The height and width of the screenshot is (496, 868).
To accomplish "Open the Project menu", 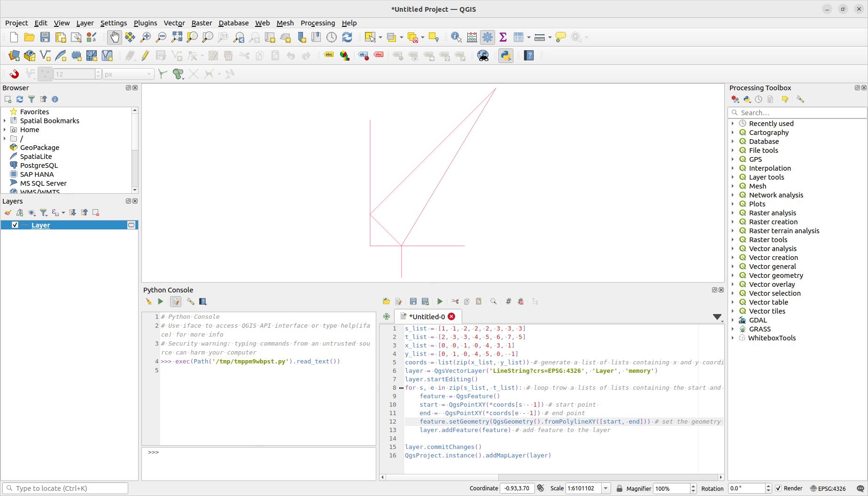I will 16,23.
